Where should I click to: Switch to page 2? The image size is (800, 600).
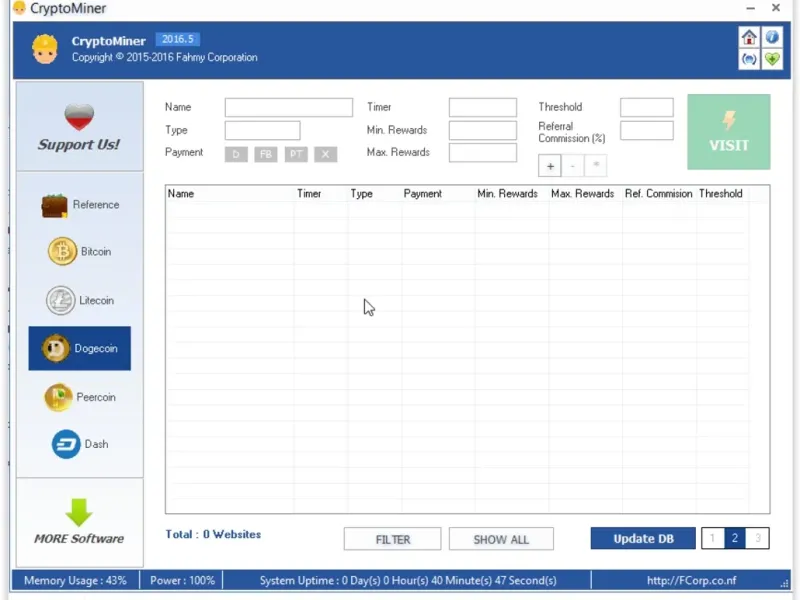pyautogui.click(x=735, y=538)
